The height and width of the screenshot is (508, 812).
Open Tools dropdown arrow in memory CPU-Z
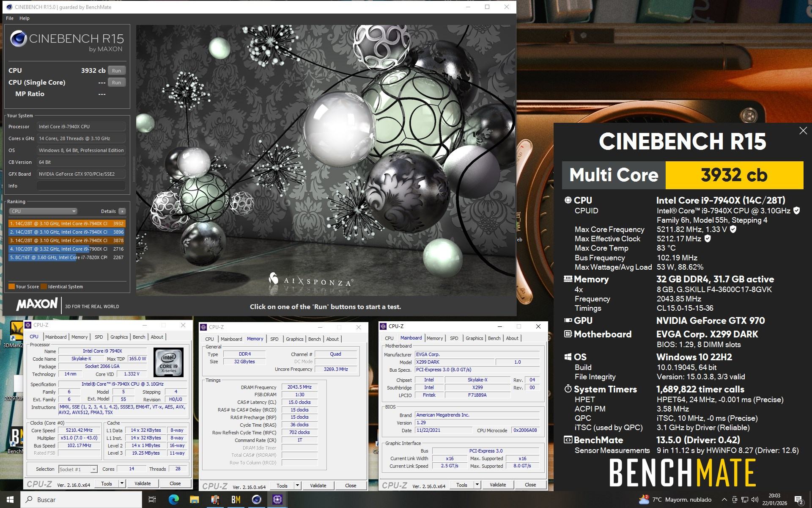297,486
